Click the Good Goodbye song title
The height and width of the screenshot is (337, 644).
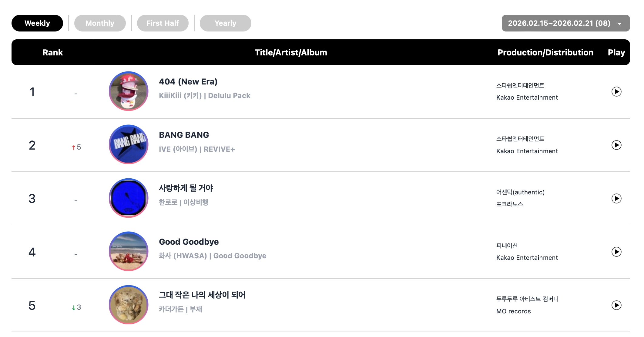click(x=189, y=242)
